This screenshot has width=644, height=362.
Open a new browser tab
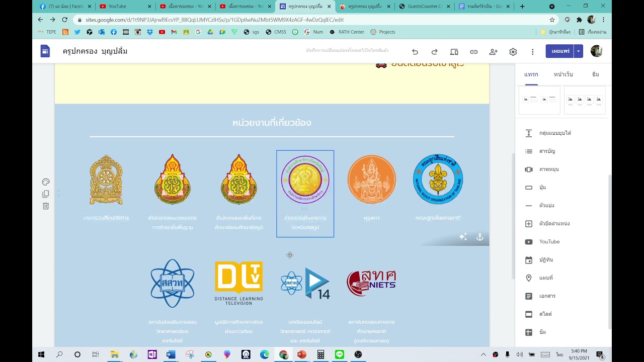[x=522, y=7]
